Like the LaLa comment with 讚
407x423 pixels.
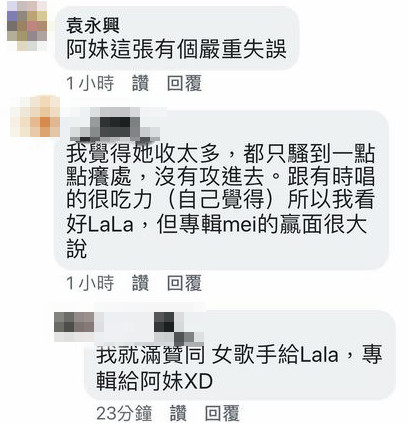(x=140, y=283)
